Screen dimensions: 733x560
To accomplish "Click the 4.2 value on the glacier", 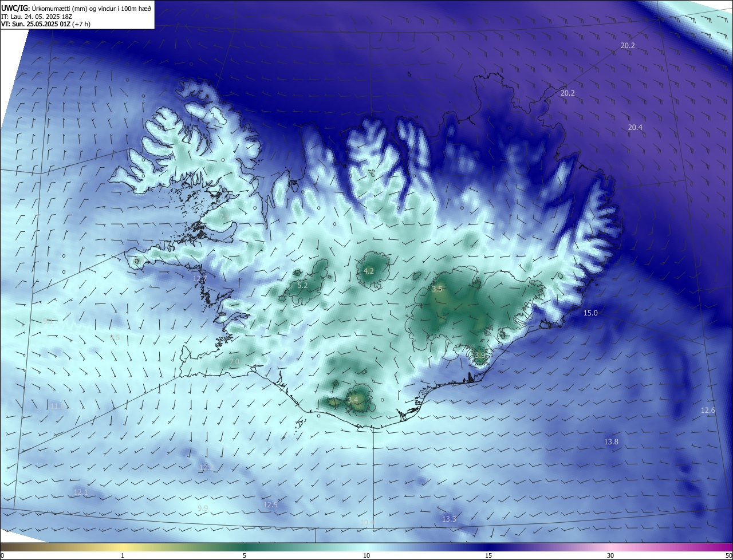I will (369, 271).
